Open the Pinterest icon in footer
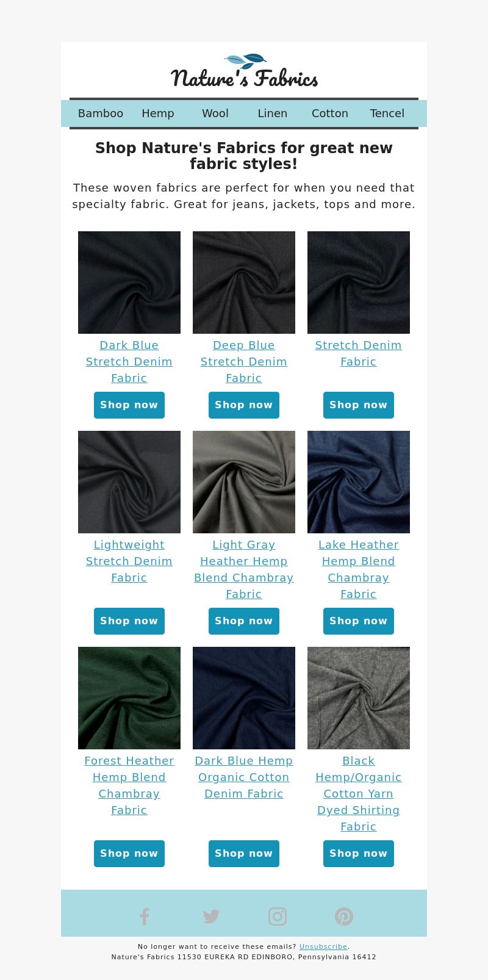Image resolution: width=488 pixels, height=980 pixels. pos(344,917)
